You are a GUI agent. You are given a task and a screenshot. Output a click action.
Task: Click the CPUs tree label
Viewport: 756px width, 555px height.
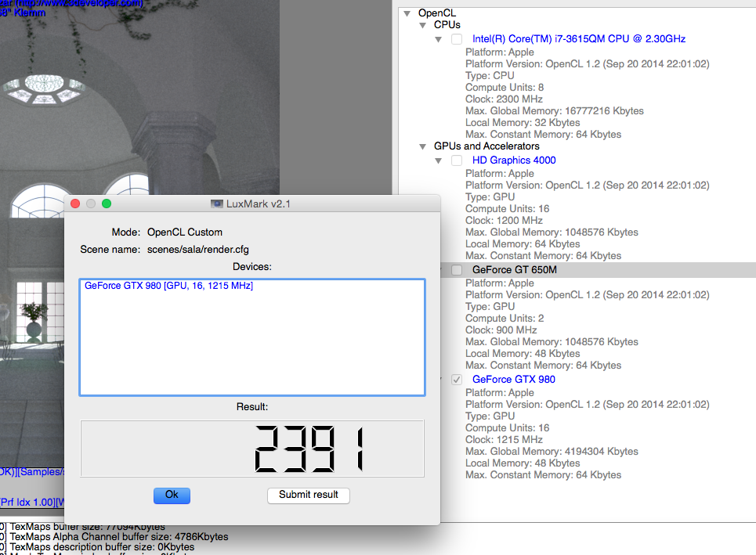(447, 24)
